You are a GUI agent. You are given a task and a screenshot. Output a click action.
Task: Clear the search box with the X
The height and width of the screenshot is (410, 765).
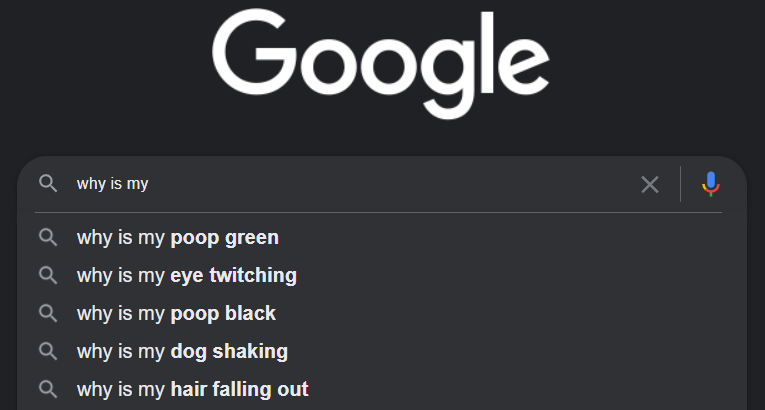tap(650, 184)
